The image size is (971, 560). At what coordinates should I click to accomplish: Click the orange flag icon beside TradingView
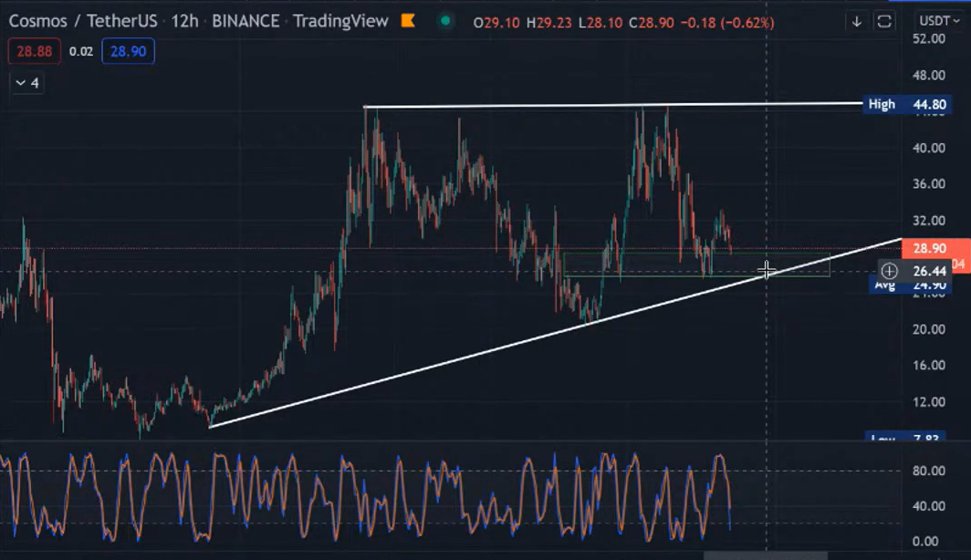[408, 21]
